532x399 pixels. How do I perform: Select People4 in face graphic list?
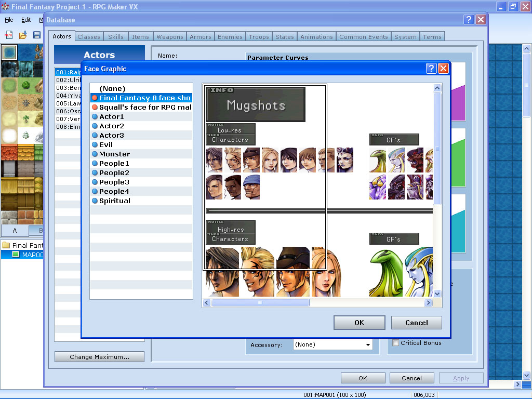coord(141,191)
